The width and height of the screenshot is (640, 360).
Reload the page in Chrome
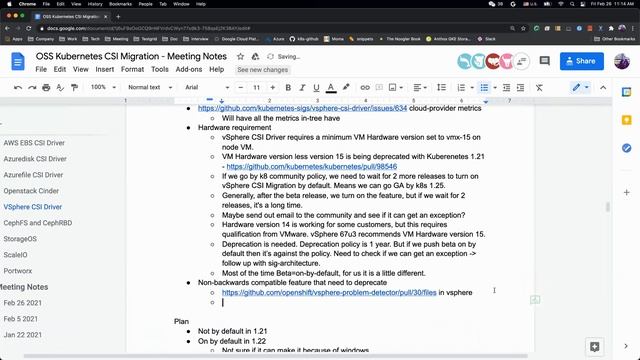[x=29, y=29]
